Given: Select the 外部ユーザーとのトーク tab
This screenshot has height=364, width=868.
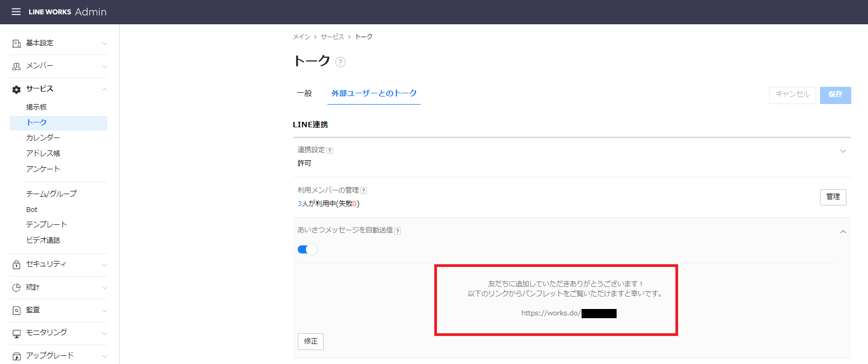Looking at the screenshot, I should tap(374, 93).
